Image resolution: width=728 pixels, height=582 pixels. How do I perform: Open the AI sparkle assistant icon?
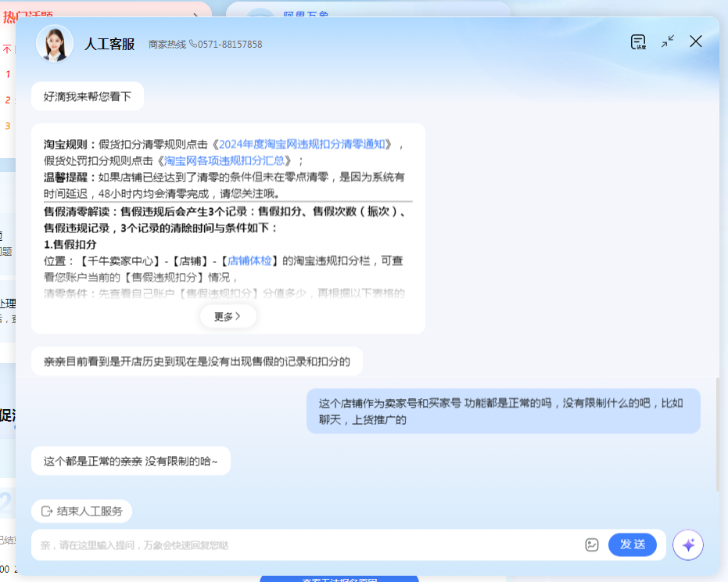[688, 544]
